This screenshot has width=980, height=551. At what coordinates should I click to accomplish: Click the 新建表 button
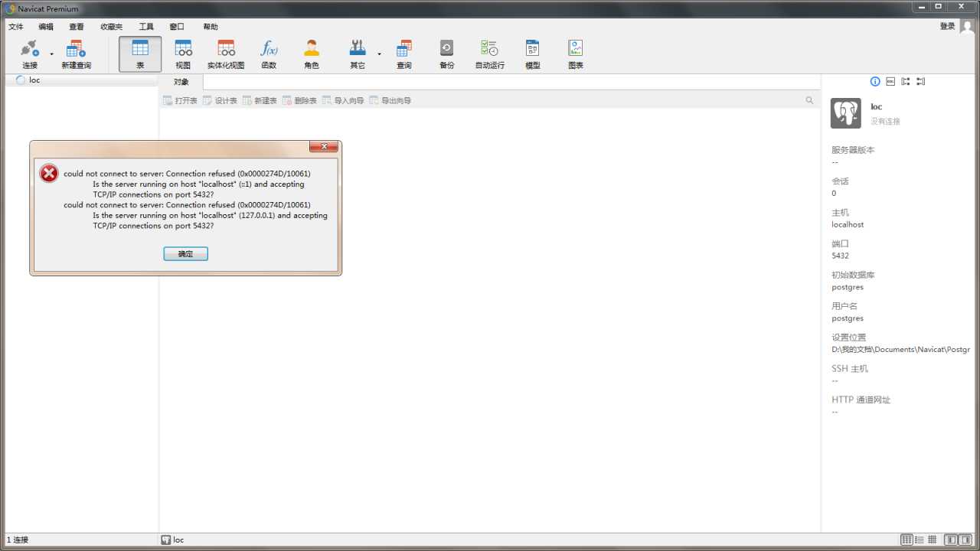(x=260, y=100)
